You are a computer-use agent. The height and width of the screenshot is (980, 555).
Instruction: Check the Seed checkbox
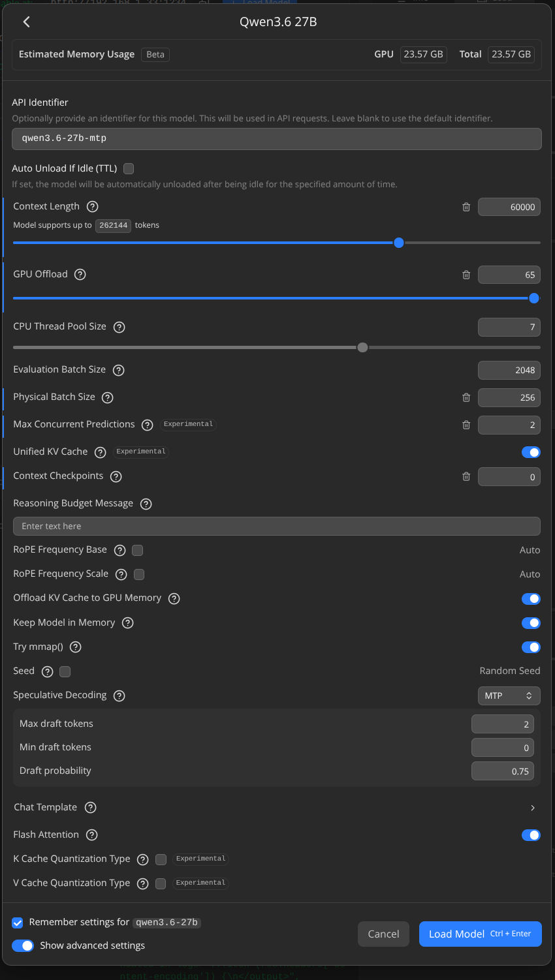(65, 671)
